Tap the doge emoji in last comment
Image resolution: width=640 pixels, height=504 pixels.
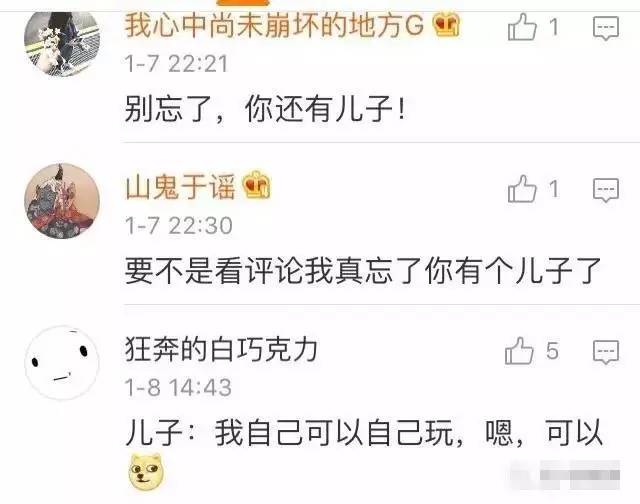(145, 471)
